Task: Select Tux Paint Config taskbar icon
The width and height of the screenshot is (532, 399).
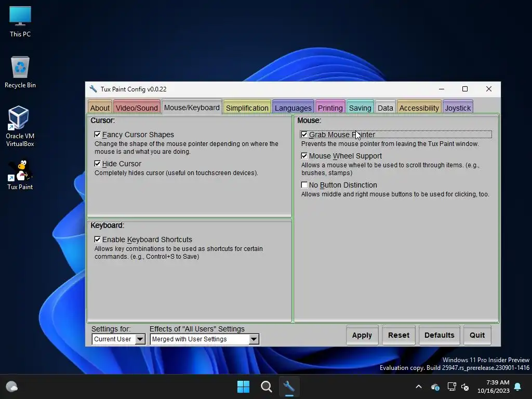Action: point(289,387)
